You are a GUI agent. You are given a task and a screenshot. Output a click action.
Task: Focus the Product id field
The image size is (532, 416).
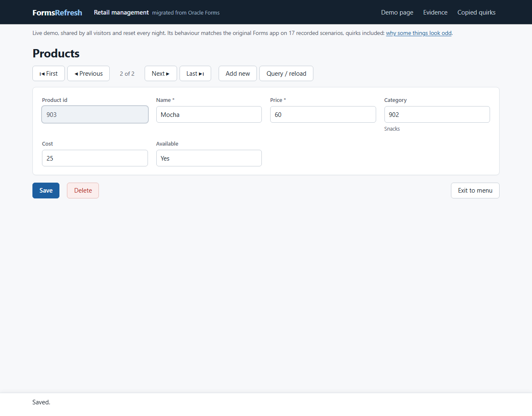(95, 114)
